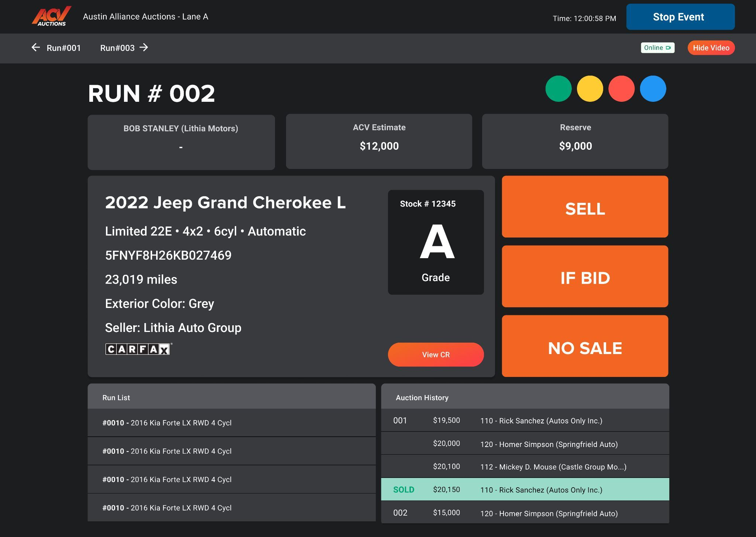
Task: Click the BOB STANLEY (Lithia Motors) card
Action: [x=181, y=142]
